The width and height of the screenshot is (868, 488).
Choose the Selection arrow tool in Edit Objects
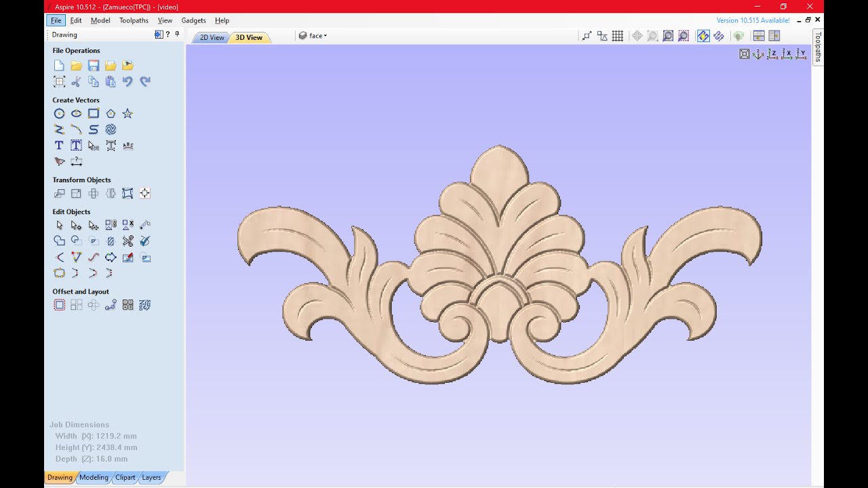click(59, 225)
